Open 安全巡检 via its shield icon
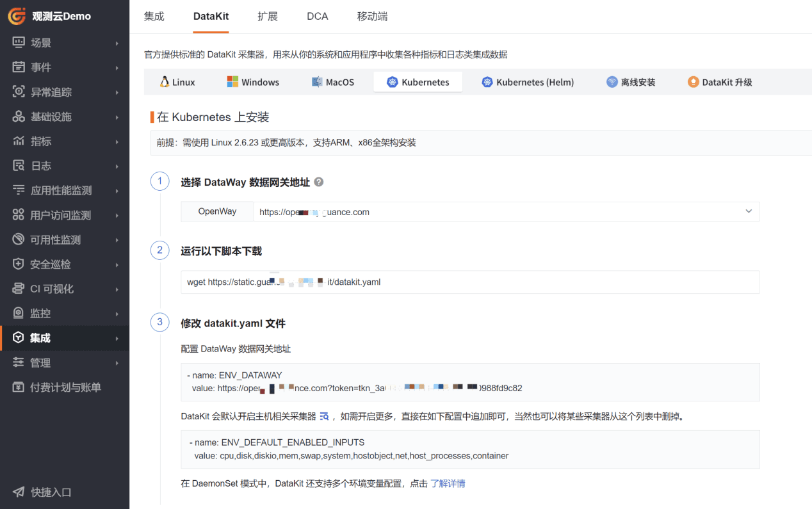Screen dimensions: 812x509 pyautogui.click(x=19, y=264)
